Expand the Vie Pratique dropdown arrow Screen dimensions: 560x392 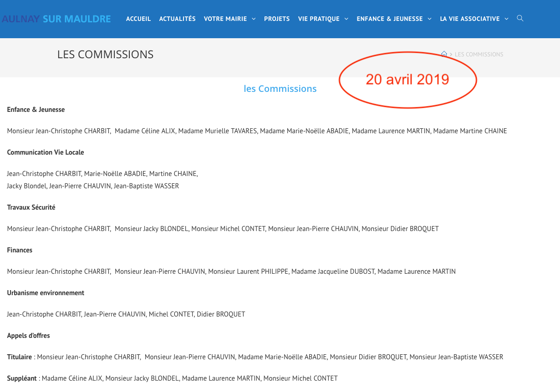346,19
